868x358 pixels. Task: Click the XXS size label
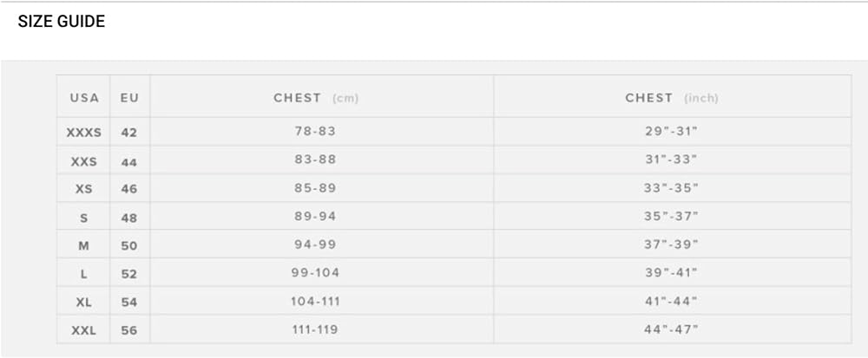(84, 161)
